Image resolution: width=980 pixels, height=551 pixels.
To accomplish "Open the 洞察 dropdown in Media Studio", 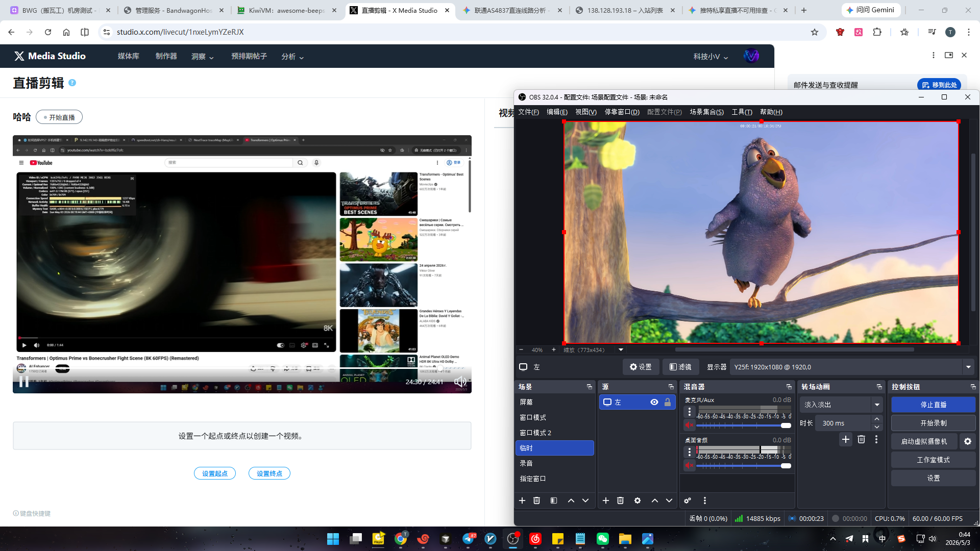I will click(x=203, y=57).
